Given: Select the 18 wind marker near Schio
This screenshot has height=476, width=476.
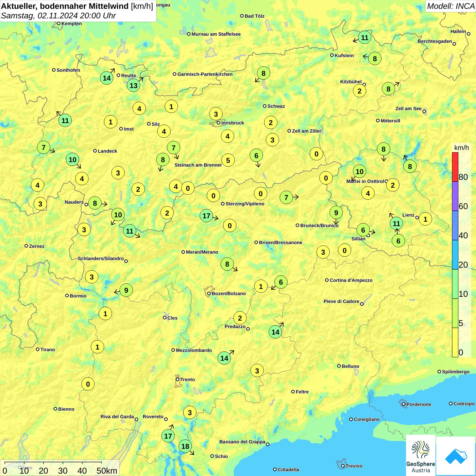Looking at the screenshot, I should coord(185,446).
